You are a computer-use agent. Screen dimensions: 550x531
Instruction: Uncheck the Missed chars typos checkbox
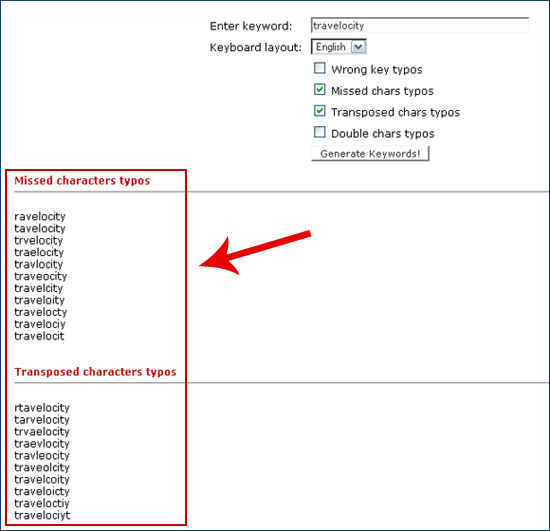pyautogui.click(x=320, y=89)
